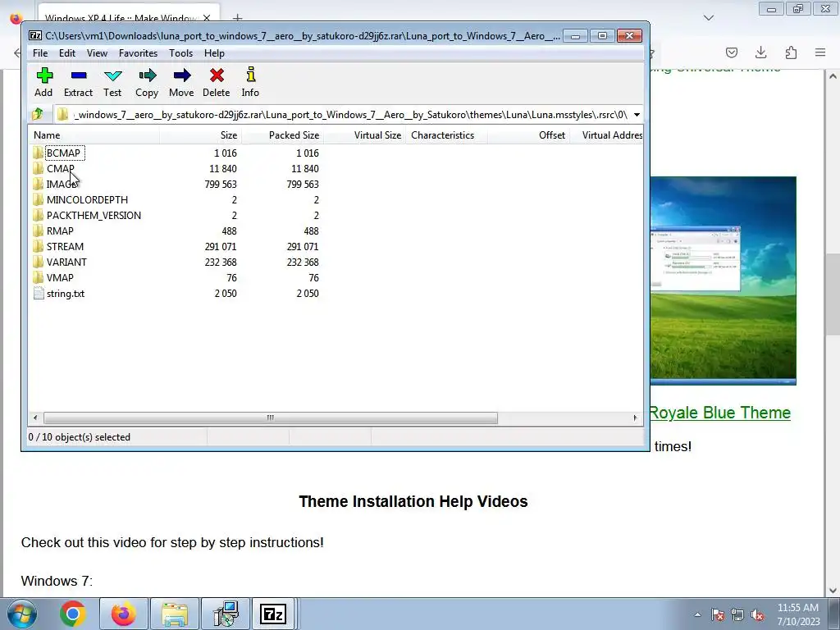Click the XP theme preview thumbnail
Screen dimensions: 840x630
coord(724,281)
